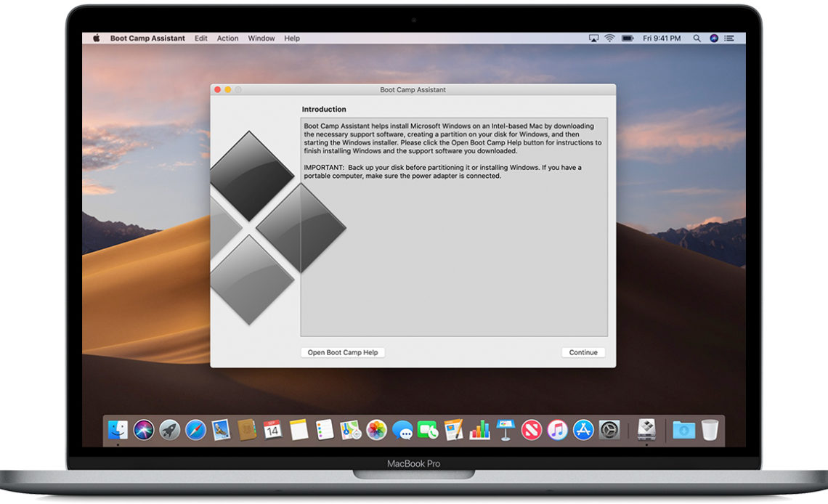Click Boot Camp Assistant icon in Dock
Screen dimensions: 828x504
(646, 430)
